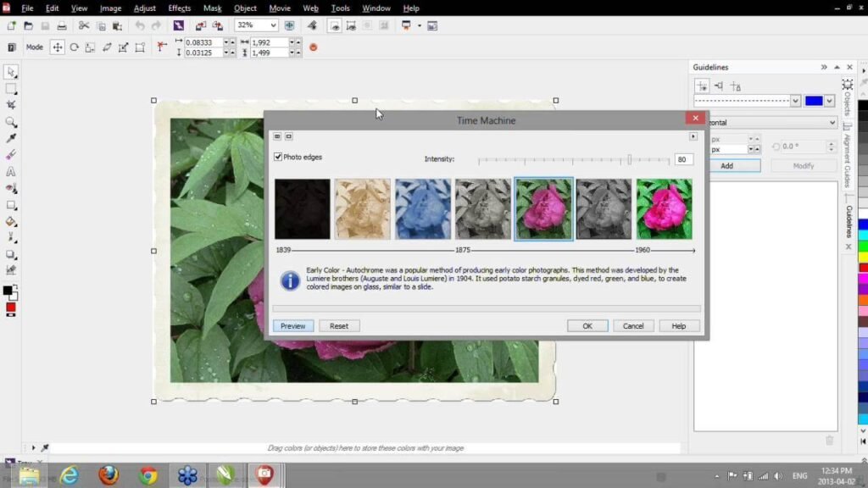Click the Paste icon in toolbar
The image size is (868, 488).
[x=117, y=25]
